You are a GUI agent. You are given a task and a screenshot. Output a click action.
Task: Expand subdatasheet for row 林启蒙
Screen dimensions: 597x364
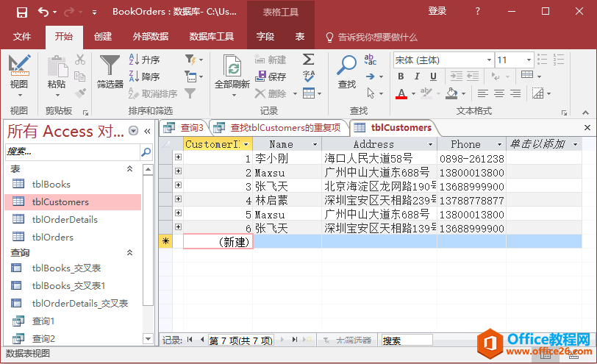[178, 199]
